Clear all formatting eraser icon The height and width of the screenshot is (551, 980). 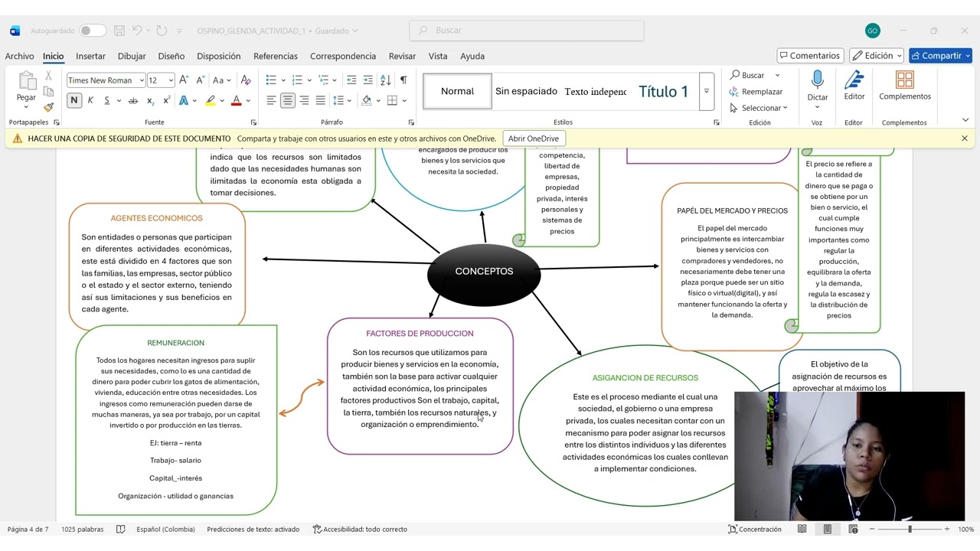pos(245,80)
